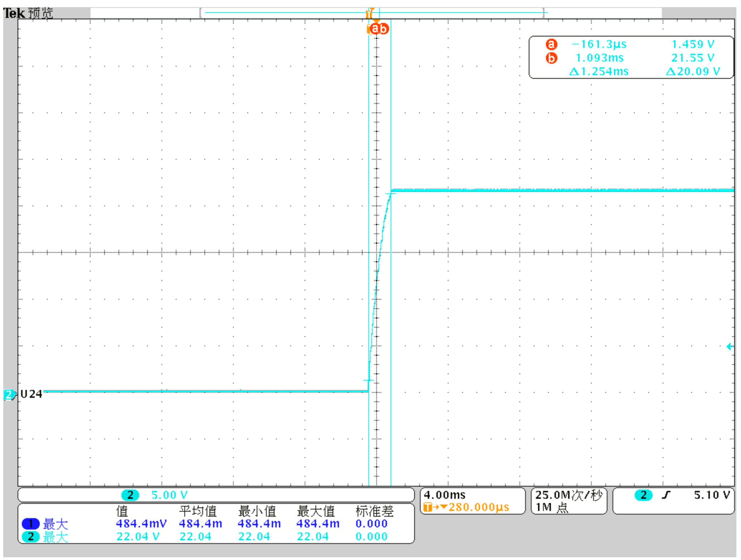Select the 4.00ms timebase readout
The width and height of the screenshot is (741, 560).
click(x=445, y=495)
